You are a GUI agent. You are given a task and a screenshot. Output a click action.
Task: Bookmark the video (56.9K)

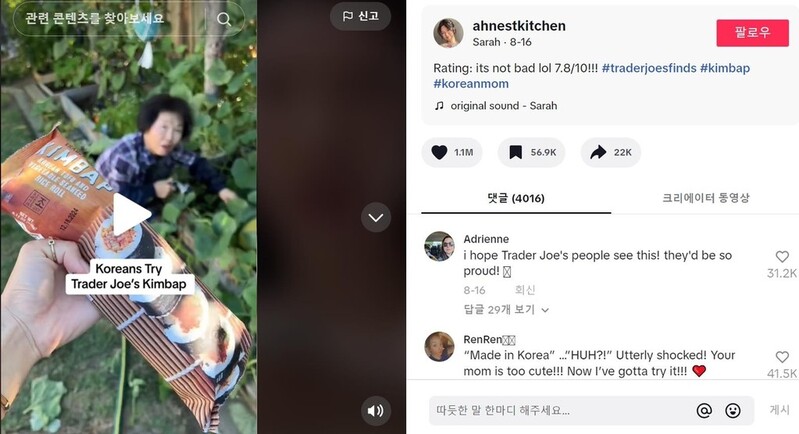(516, 153)
